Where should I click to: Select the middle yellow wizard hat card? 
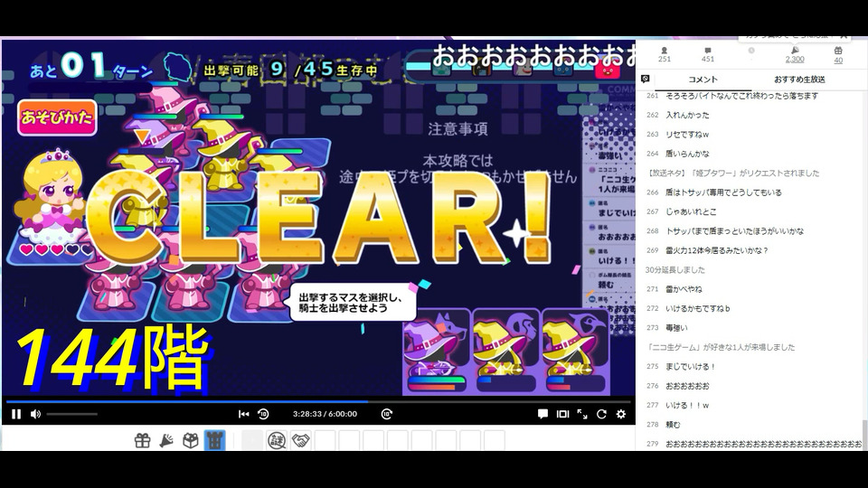(505, 352)
